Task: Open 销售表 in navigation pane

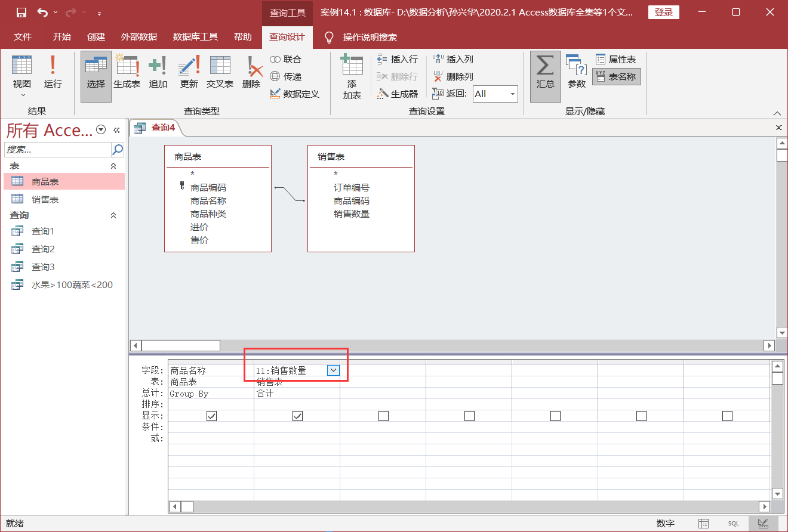Action: tap(63, 200)
